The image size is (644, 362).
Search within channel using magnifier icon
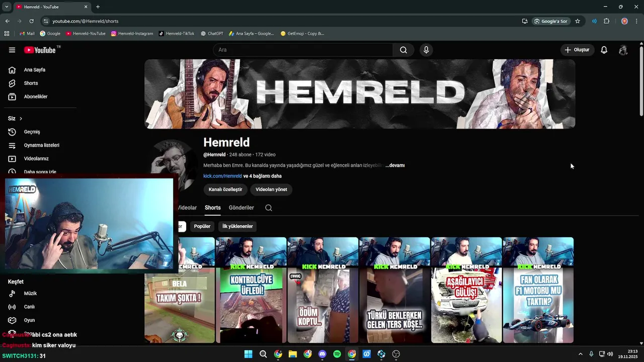(x=269, y=208)
